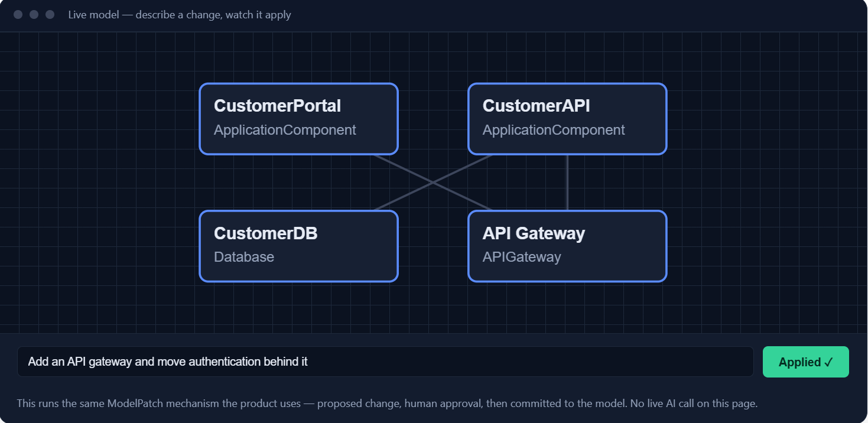The width and height of the screenshot is (868, 423).
Task: Click 'ApplicationComponent' under CustomerAPI
Action: coord(554,130)
